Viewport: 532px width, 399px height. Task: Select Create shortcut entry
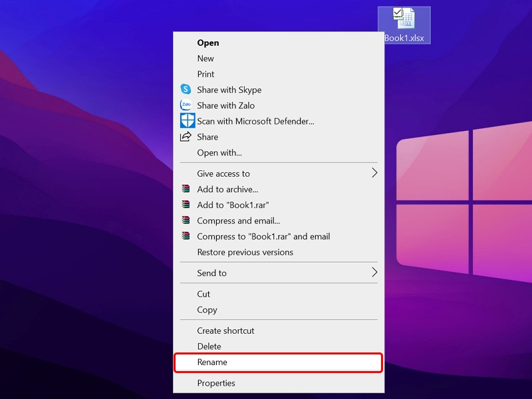[x=279, y=331]
